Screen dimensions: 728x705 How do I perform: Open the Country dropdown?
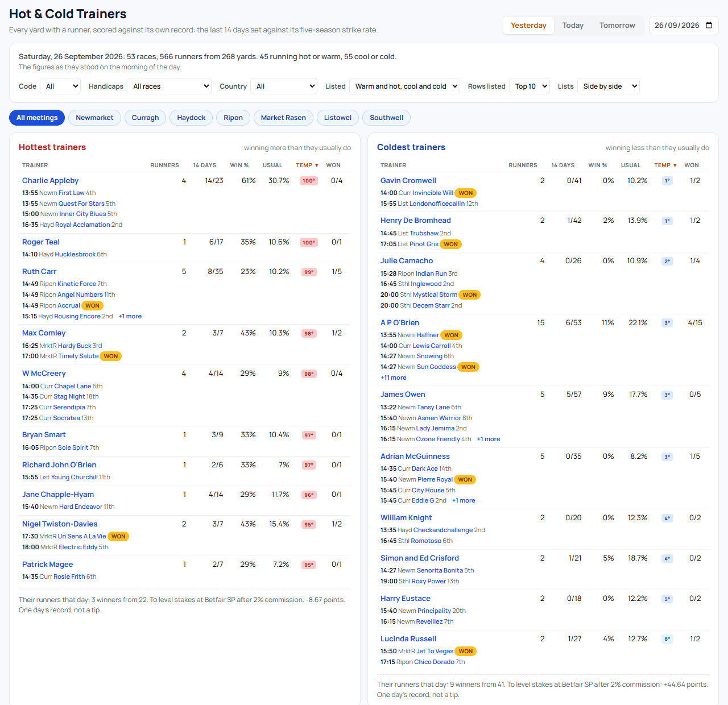coord(284,86)
